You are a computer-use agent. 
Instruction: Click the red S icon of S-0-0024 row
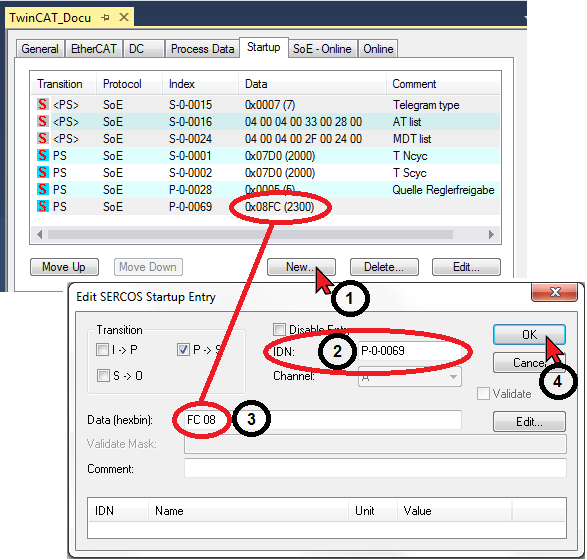pyautogui.click(x=43, y=139)
